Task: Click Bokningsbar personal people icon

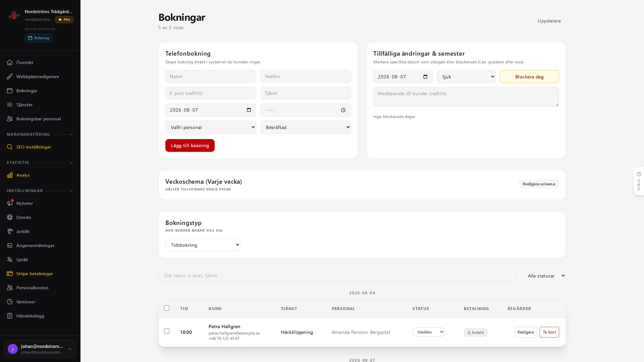Action: [x=10, y=119]
